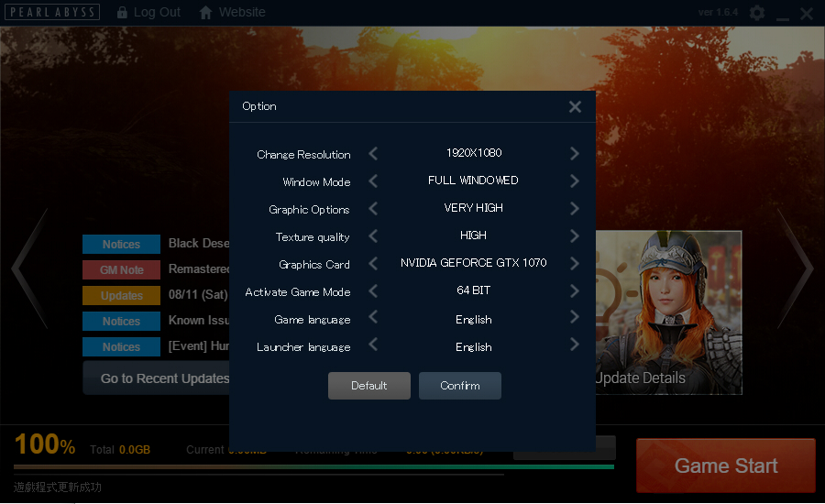Click previous arrow for Game language
Image resolution: width=825 pixels, height=504 pixels.
[x=373, y=317]
